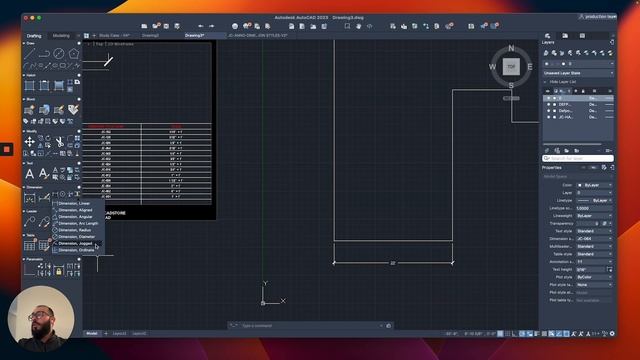Open the Plot style ByColor dropdown
The height and width of the screenshot is (360, 640).
point(594,277)
